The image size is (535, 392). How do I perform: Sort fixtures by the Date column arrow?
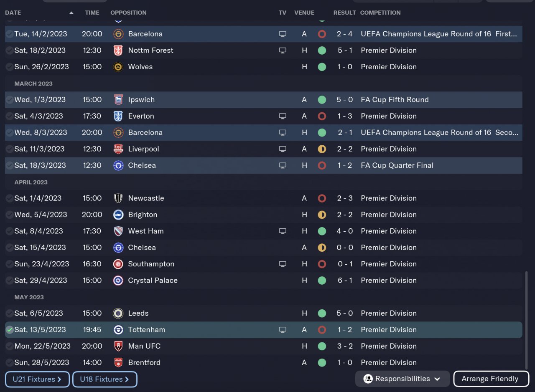(71, 13)
